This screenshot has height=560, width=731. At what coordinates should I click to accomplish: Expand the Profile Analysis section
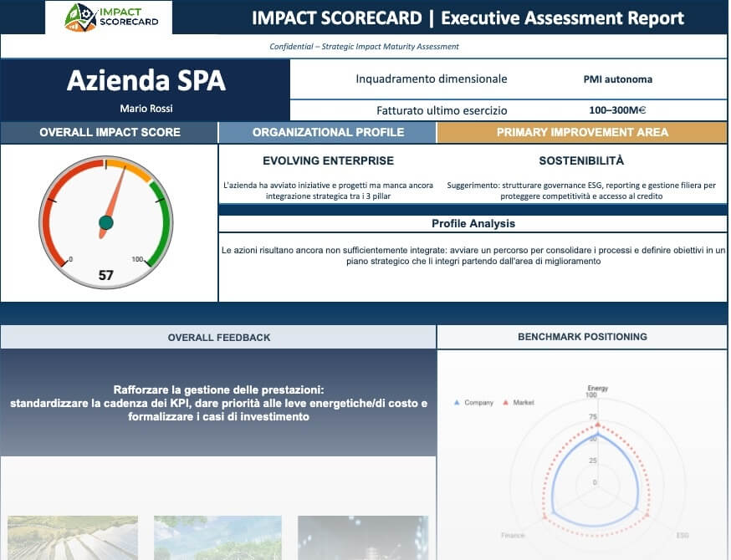pyautogui.click(x=473, y=223)
